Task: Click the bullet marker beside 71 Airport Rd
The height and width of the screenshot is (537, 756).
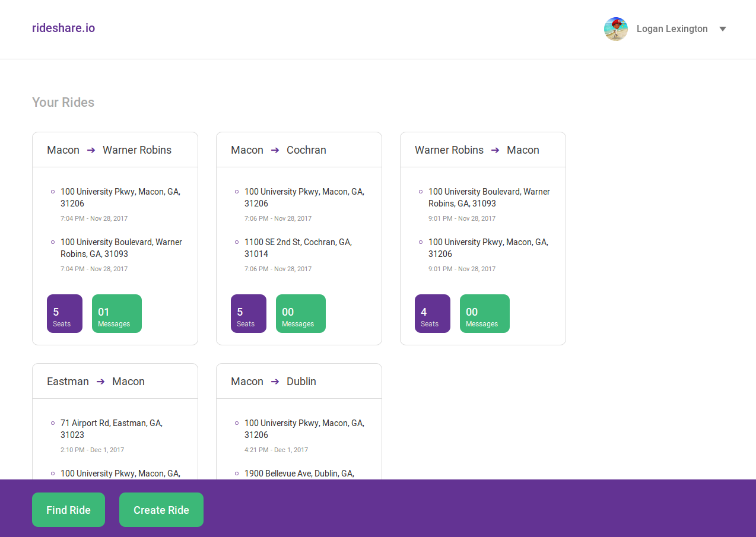Action: pyautogui.click(x=53, y=423)
